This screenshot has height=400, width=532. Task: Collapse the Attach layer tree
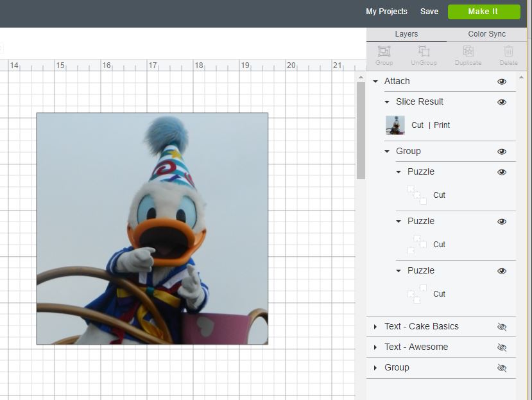[375, 82]
